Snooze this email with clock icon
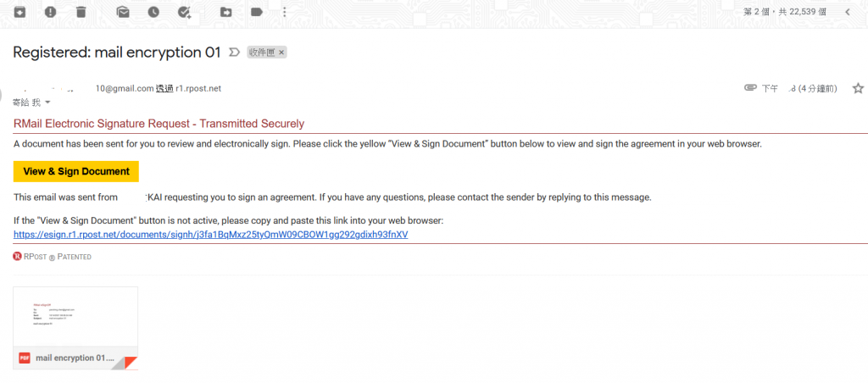 (153, 12)
